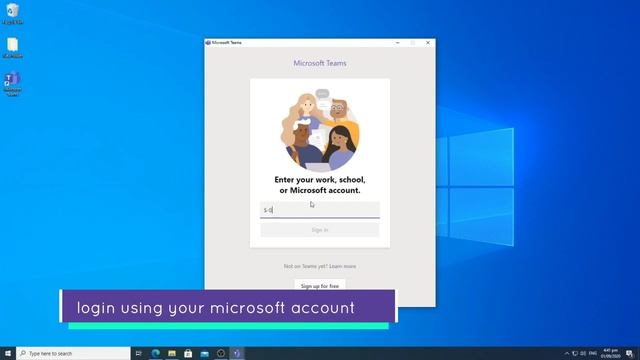Screen dimensions: 640x360
Task: Open File Explorer from taskbar
Action: (x=172, y=353)
